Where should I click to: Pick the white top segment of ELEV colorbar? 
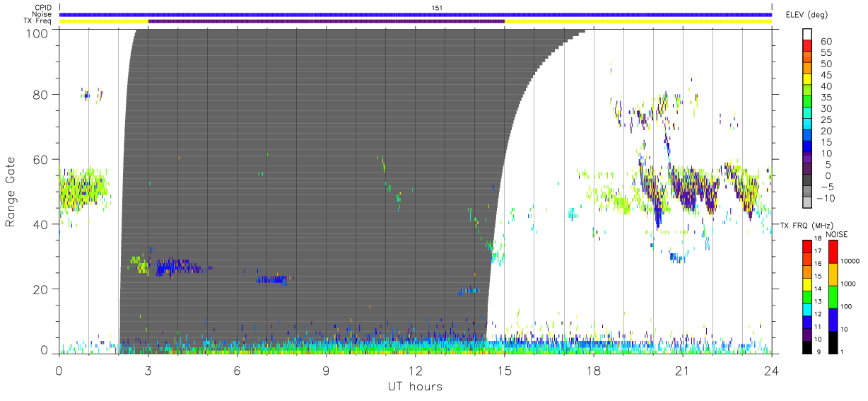click(807, 34)
